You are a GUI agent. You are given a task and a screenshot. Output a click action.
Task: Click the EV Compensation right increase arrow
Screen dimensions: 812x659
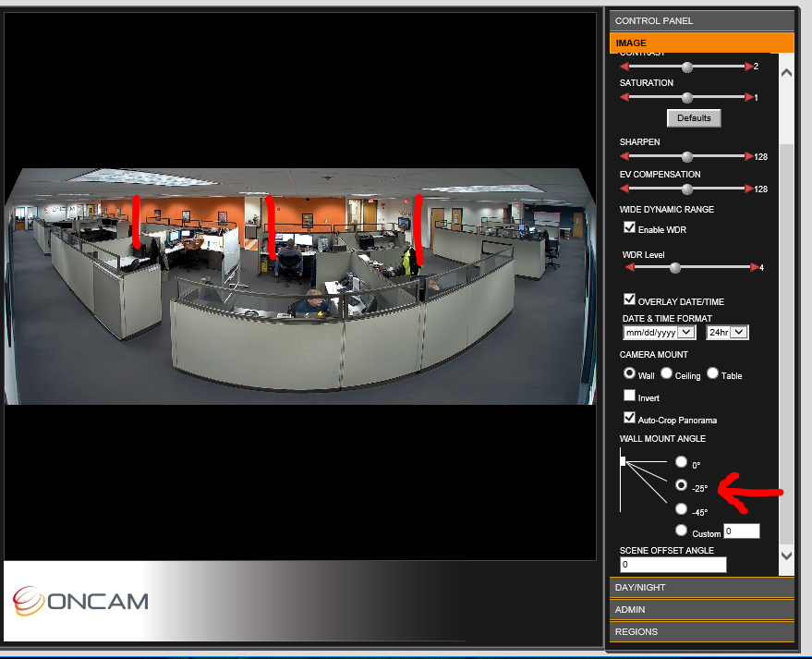coord(749,189)
